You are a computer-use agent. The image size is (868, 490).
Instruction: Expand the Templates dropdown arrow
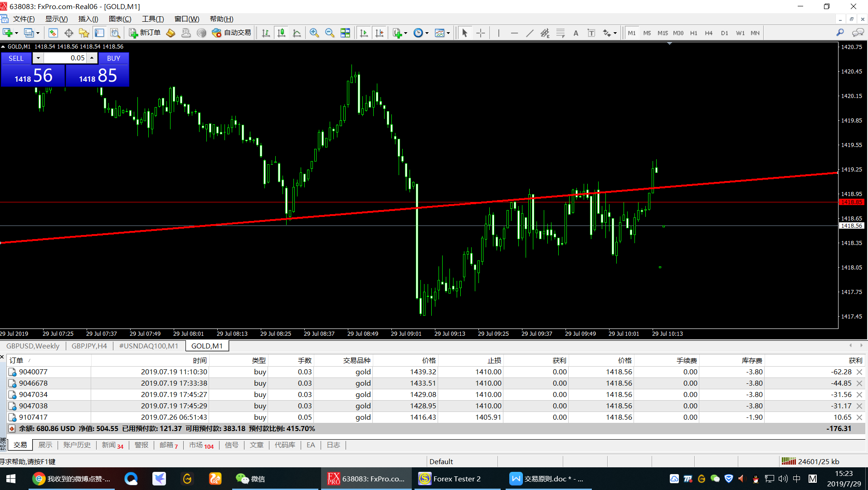[x=448, y=33]
